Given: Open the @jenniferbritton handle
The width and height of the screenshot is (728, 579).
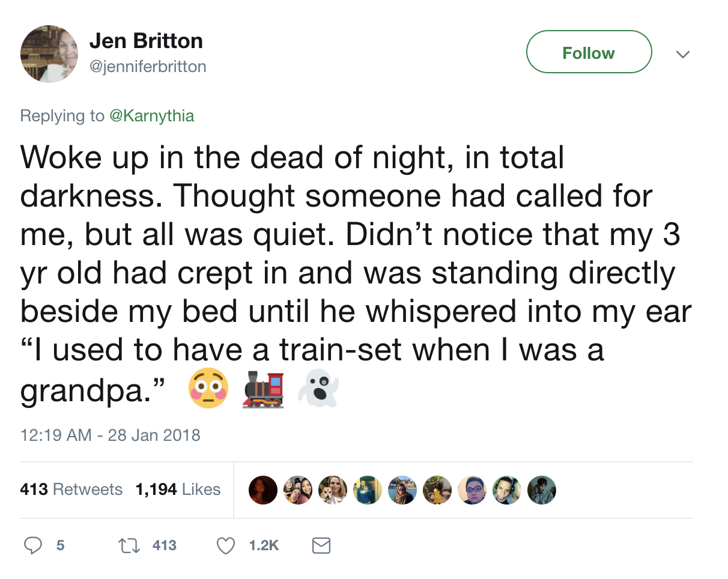Looking at the screenshot, I should tap(147, 67).
